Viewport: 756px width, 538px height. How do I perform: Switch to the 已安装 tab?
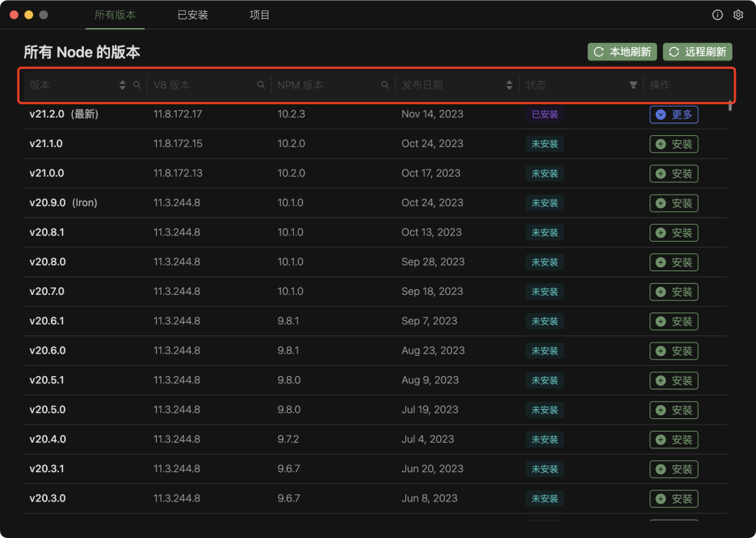tap(192, 15)
